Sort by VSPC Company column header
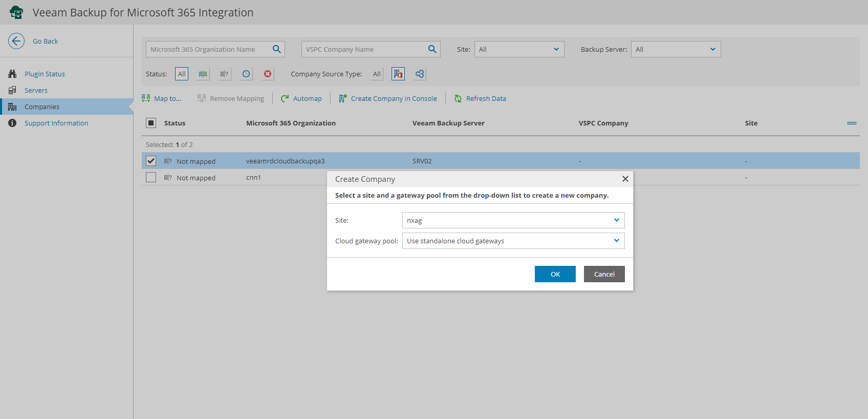The image size is (868, 419). point(603,123)
